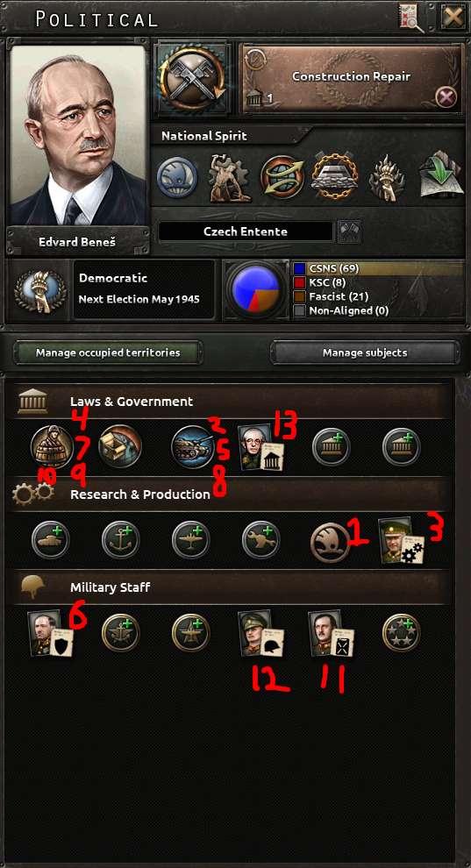Cancel the Construction Repair focus
Viewport: 471px width, 868px height.
(x=446, y=98)
